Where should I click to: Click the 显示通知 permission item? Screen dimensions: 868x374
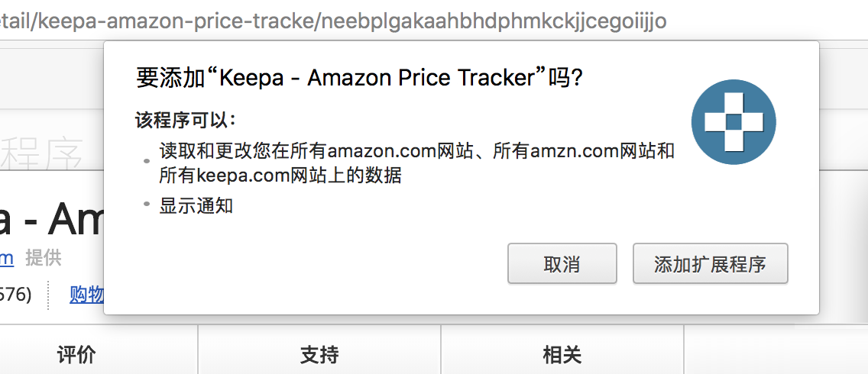click(x=196, y=206)
